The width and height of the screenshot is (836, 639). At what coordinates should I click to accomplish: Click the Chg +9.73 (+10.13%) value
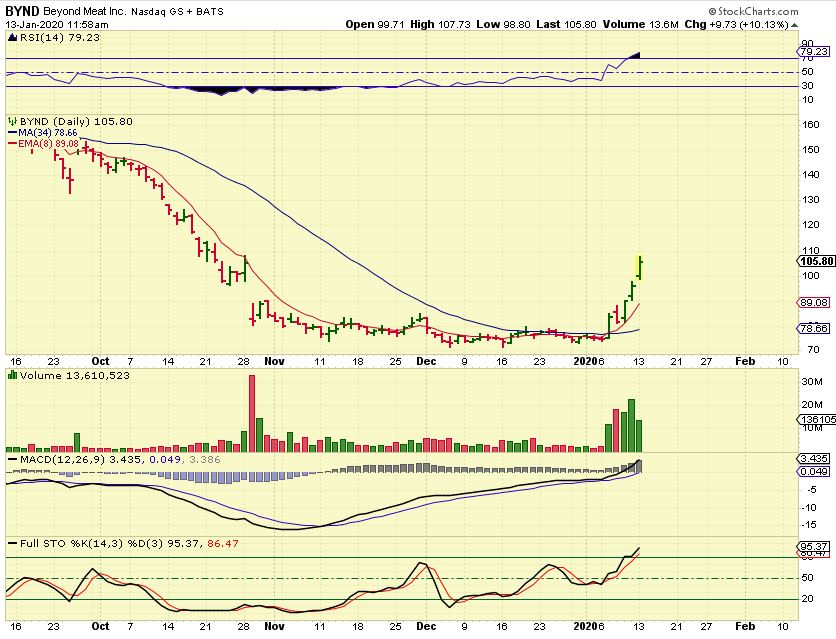tap(736, 25)
